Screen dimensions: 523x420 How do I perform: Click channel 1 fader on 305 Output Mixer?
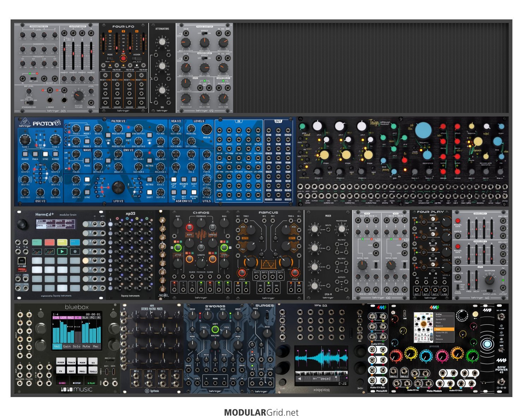coord(64,55)
